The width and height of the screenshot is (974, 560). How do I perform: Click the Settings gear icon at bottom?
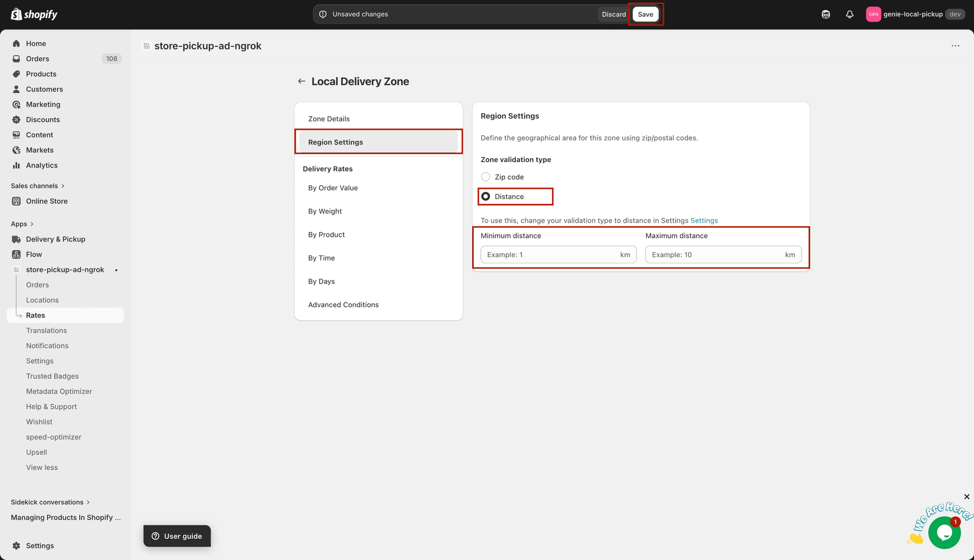tap(16, 546)
